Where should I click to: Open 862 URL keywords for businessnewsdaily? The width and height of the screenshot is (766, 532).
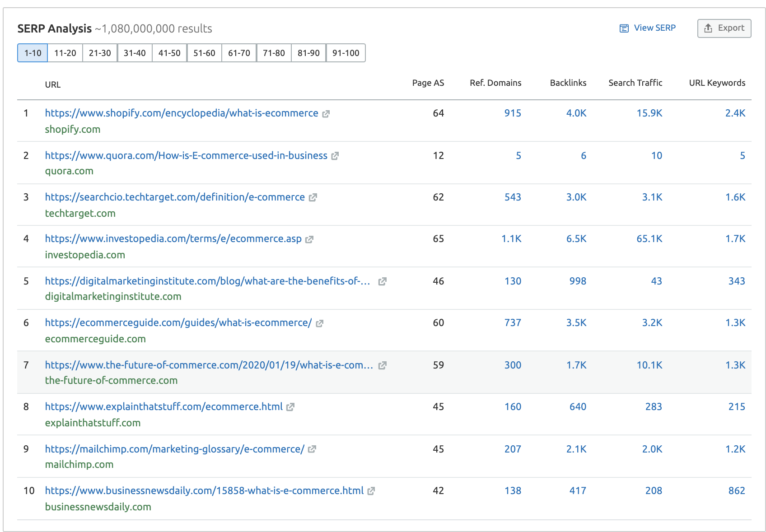736,490
